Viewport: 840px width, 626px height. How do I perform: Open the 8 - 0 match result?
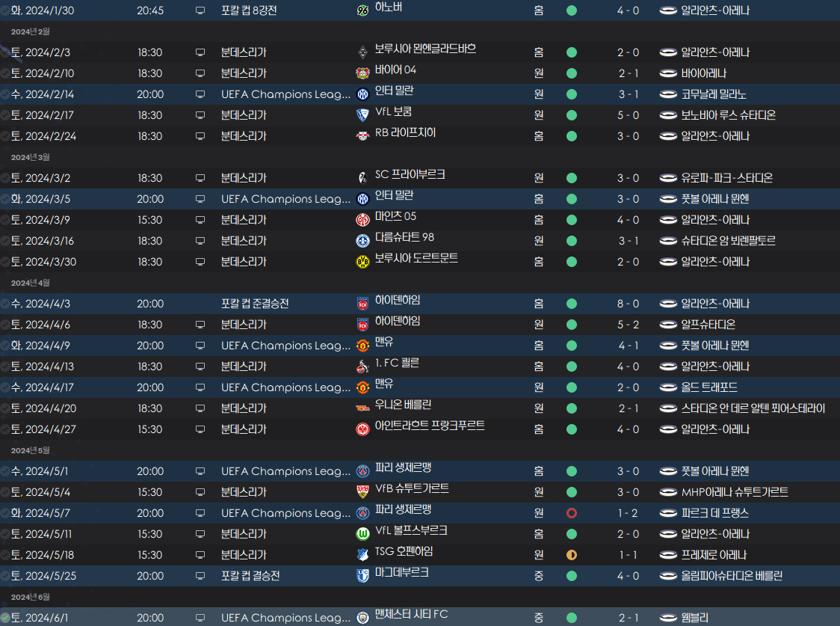pos(628,304)
